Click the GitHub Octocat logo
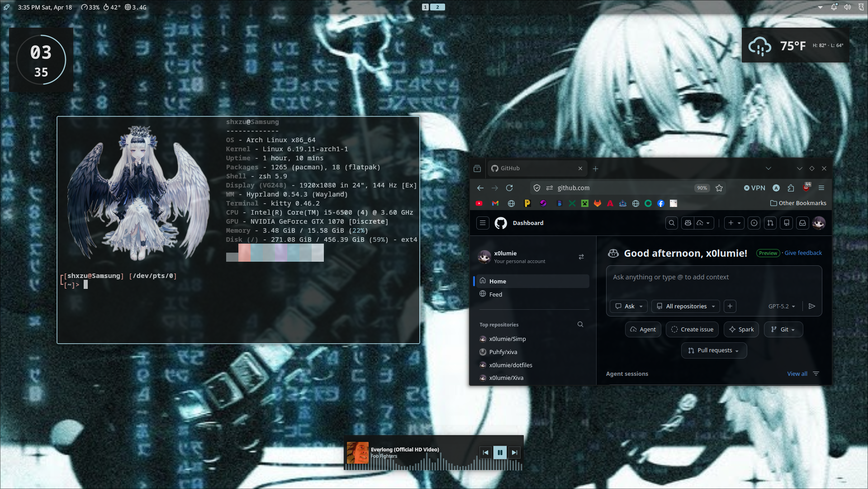The image size is (868, 489). point(501,223)
